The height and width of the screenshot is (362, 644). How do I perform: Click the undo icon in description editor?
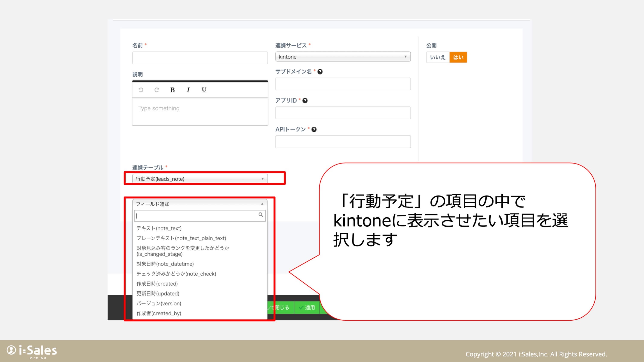click(141, 90)
